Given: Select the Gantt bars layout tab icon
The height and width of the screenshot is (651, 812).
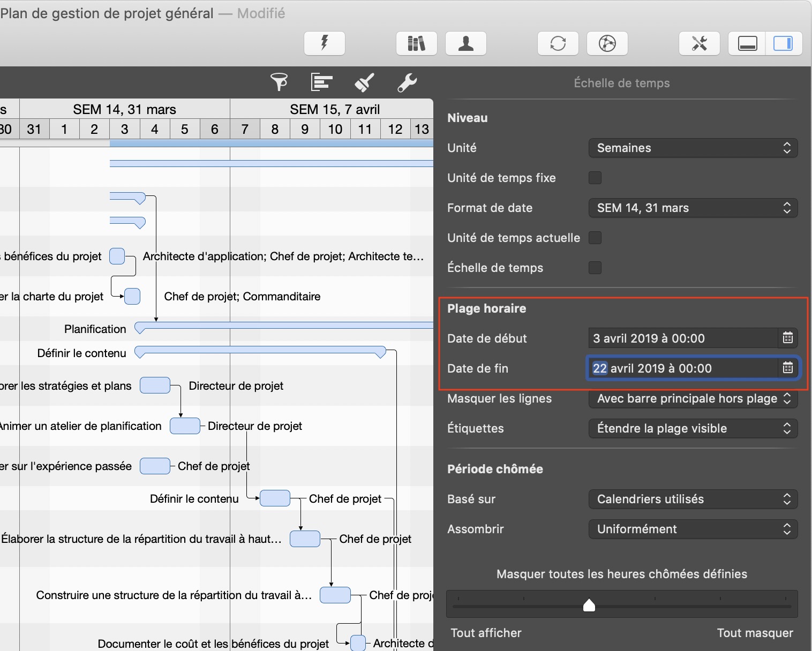Looking at the screenshot, I should pyautogui.click(x=321, y=82).
